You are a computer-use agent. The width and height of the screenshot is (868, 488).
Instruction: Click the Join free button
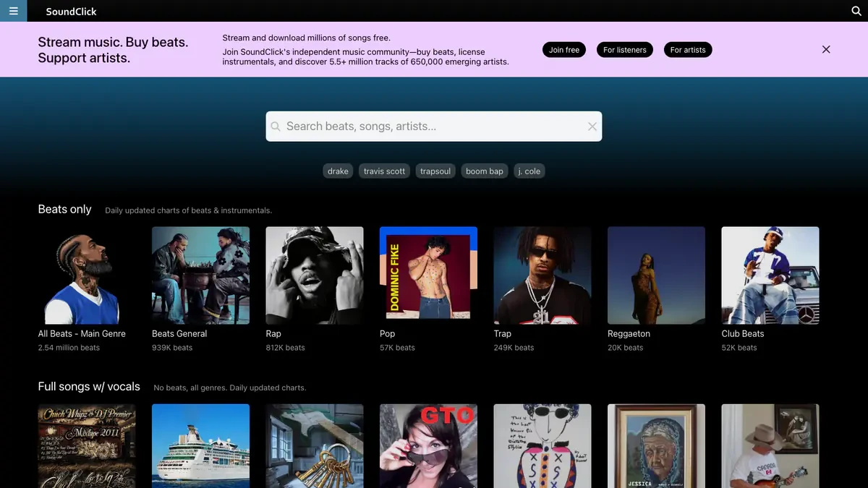click(564, 50)
